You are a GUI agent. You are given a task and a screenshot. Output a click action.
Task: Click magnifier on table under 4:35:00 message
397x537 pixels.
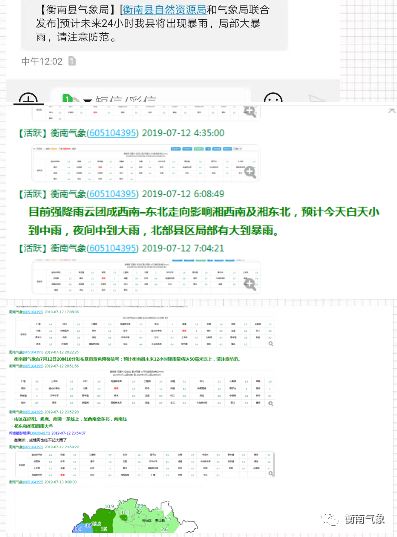pos(250,172)
